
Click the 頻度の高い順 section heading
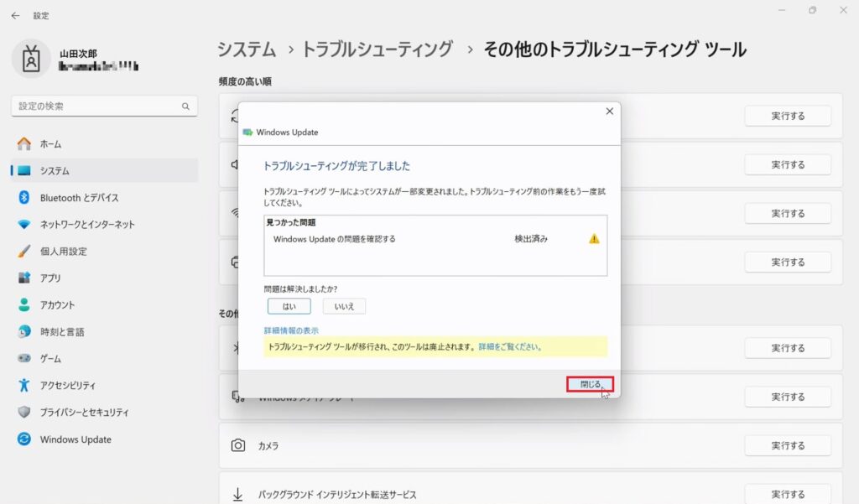245,81
